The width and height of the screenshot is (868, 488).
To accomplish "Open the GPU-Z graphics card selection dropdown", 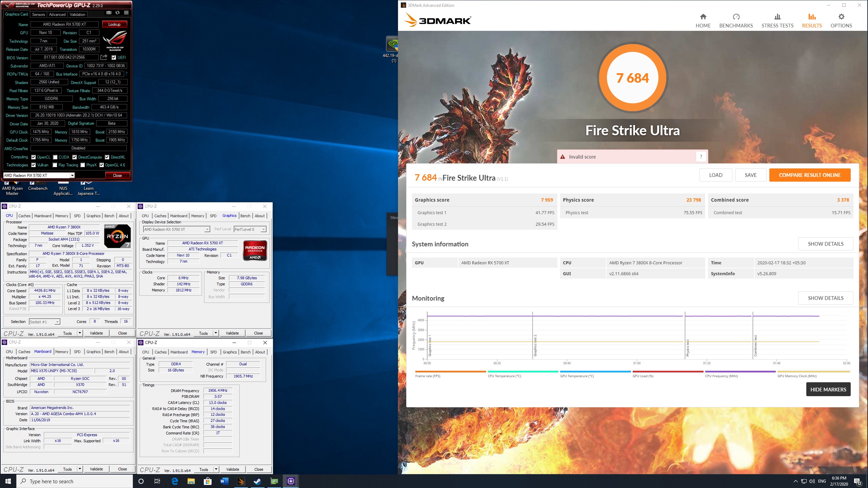I will (x=39, y=175).
